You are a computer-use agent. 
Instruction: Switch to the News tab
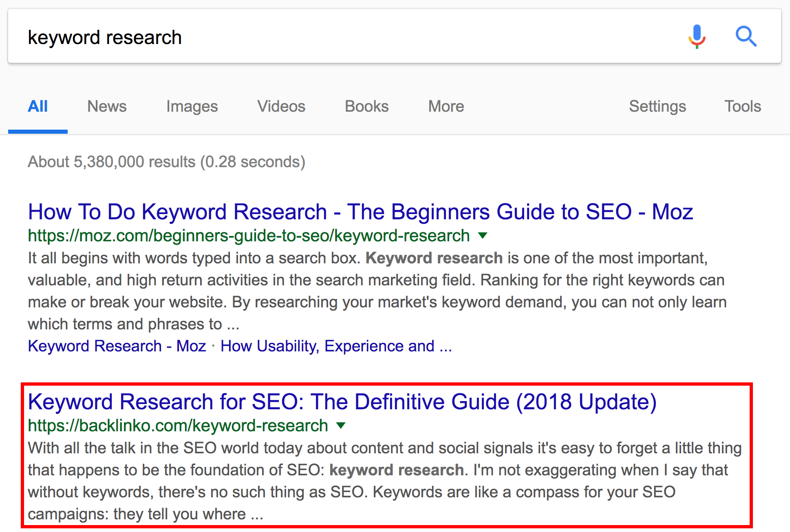pos(107,106)
